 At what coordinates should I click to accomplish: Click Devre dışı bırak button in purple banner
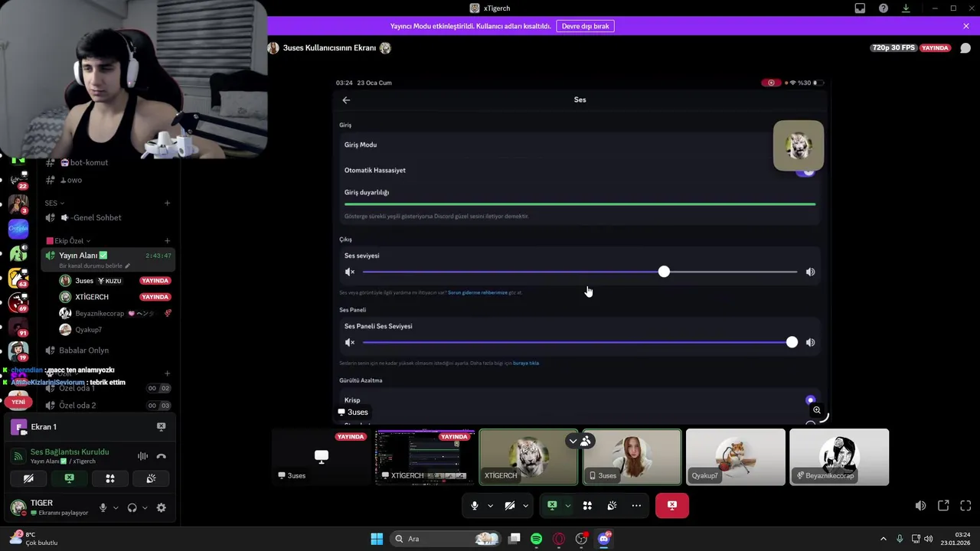pos(585,26)
